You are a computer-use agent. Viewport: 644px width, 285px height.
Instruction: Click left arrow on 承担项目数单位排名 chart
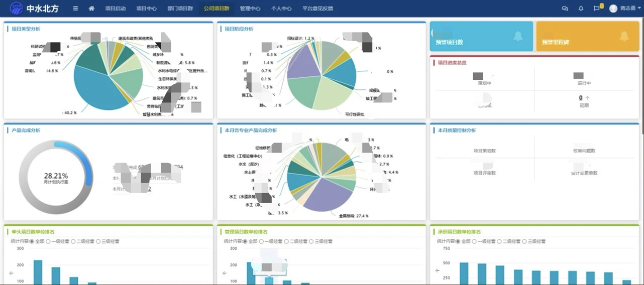tap(437, 270)
